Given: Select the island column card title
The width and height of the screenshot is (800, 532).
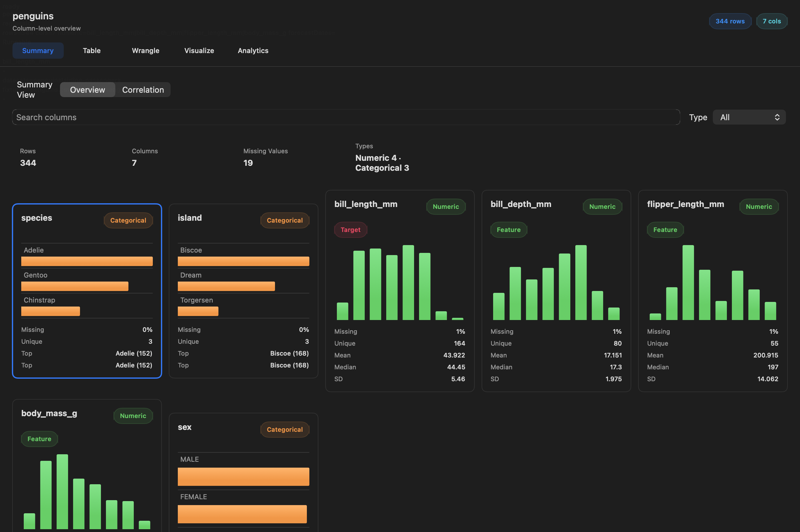Looking at the screenshot, I should 189,218.
